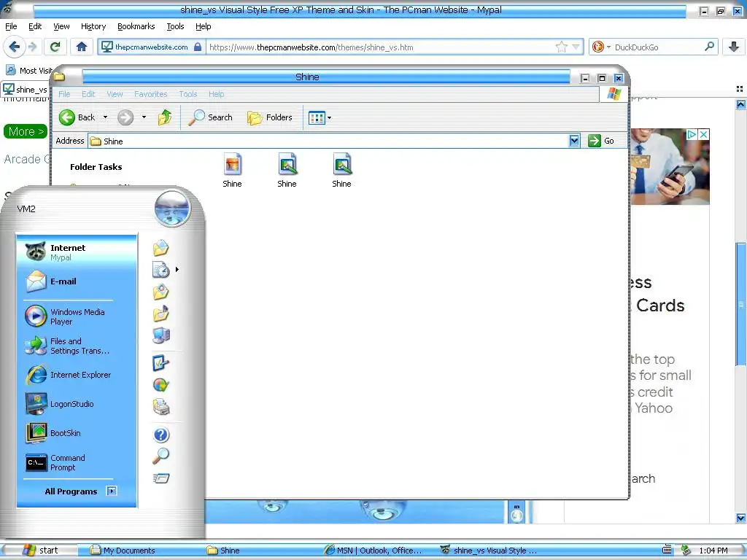This screenshot has height=560, width=747.
Task: Open Mypal Tools menu
Action: [175, 26]
